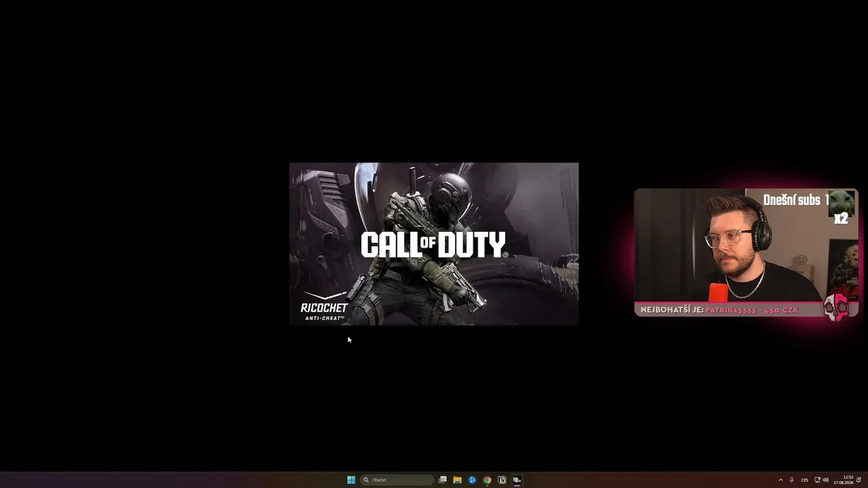The image size is (868, 488).
Task: Open network settings from the system tray
Action: pyautogui.click(x=817, y=480)
